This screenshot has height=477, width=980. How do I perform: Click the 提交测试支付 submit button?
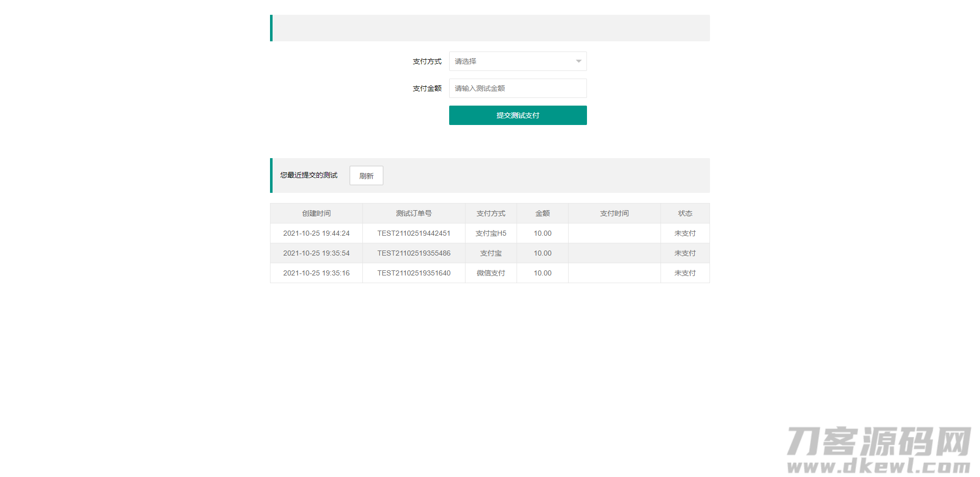(518, 115)
